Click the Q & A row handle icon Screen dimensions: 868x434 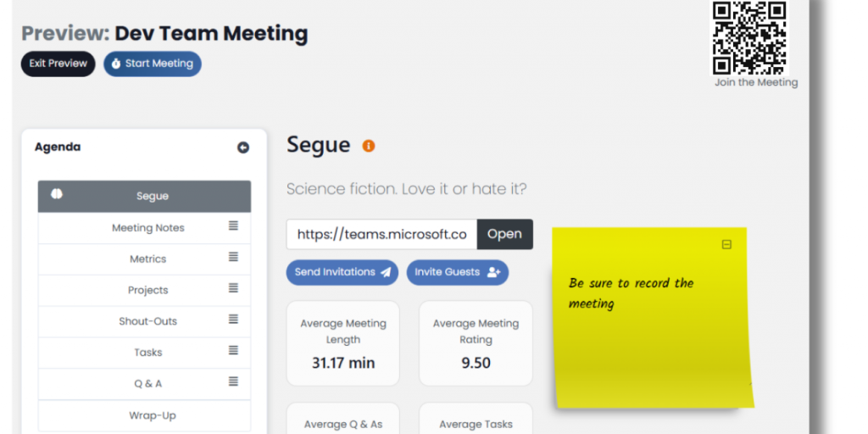coord(233,382)
